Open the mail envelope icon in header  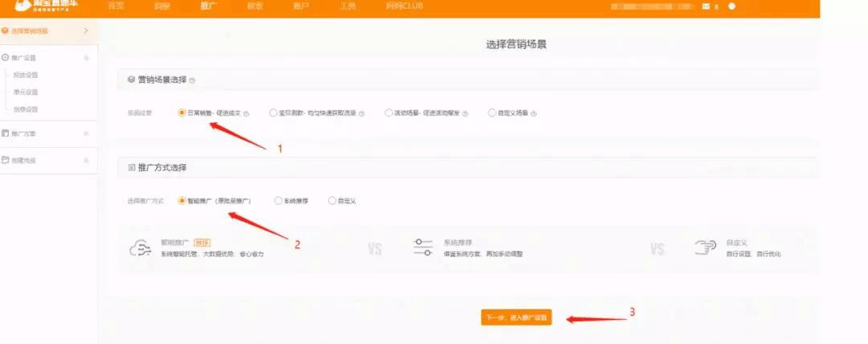[x=706, y=6]
